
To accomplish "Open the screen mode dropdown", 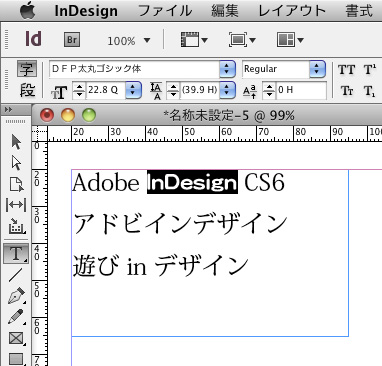I will [242, 40].
